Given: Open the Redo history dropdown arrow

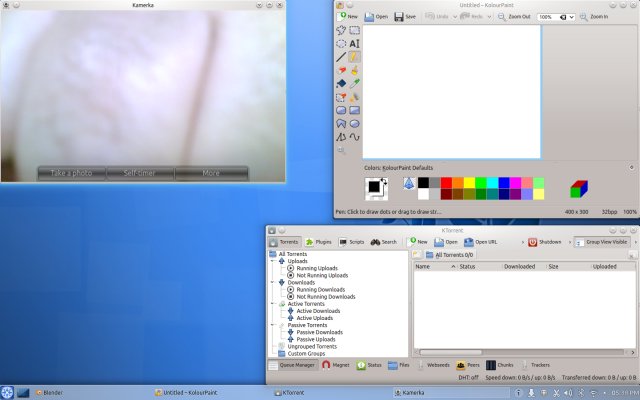Looking at the screenshot, I should [x=489, y=17].
